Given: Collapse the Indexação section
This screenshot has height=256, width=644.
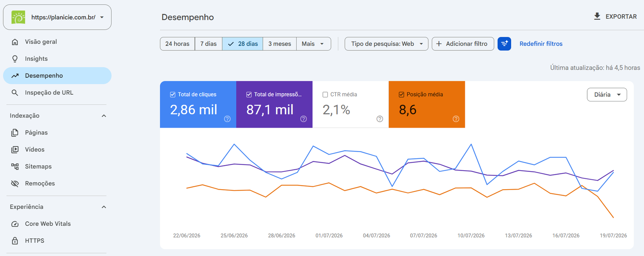Looking at the screenshot, I should pos(104,116).
